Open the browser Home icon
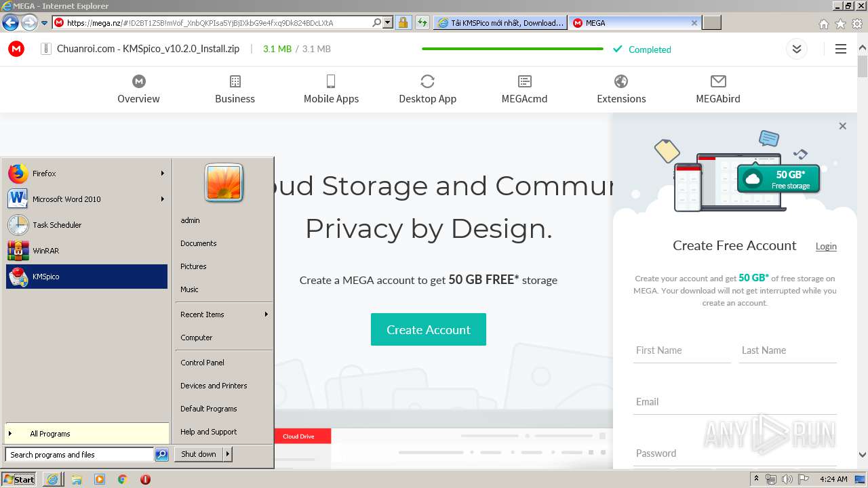Screen dimensions: 868x488 coord(823,24)
